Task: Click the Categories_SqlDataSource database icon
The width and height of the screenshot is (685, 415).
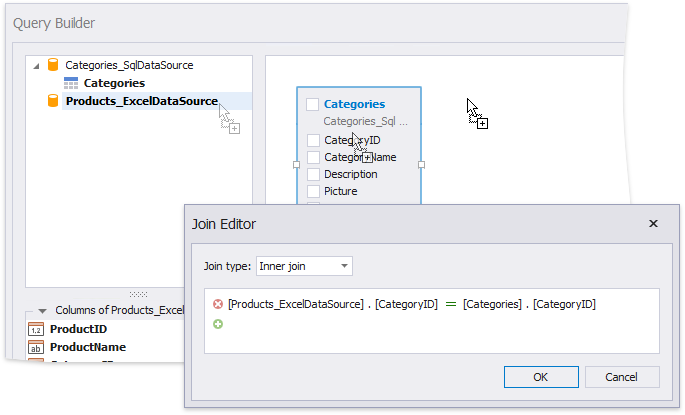Action: (53, 65)
